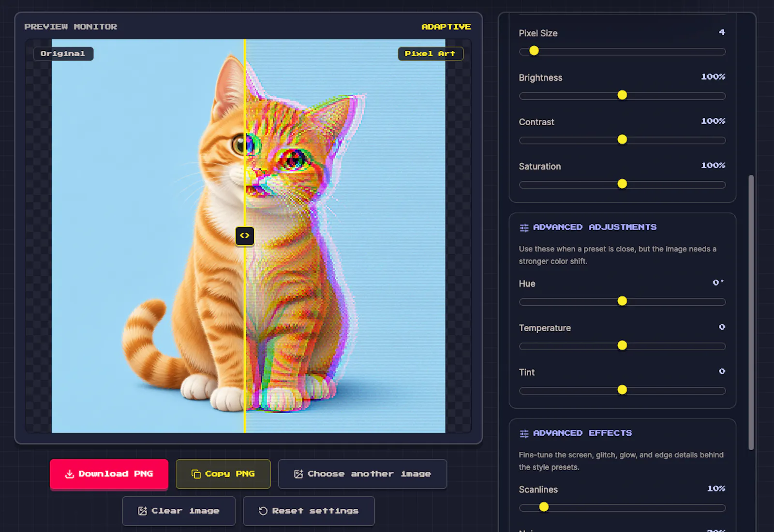Click the Brightness 100% value
Viewport: 774px width, 532px height.
(713, 77)
